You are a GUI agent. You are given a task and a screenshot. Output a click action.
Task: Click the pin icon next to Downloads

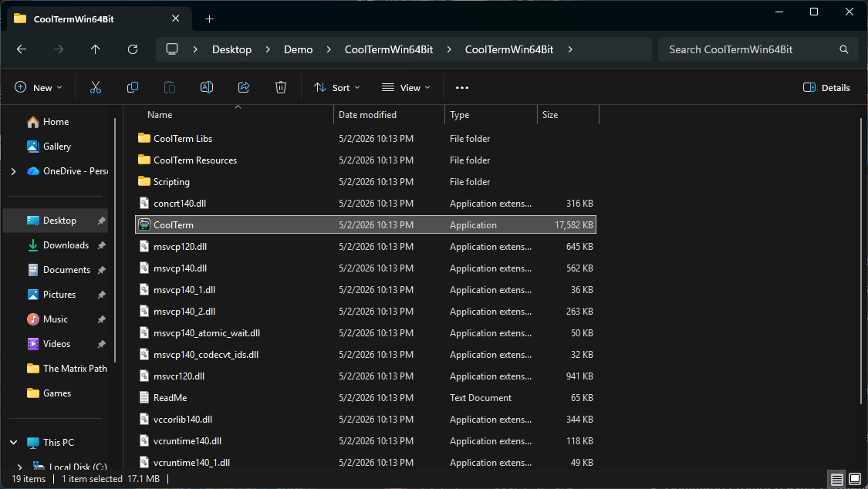coord(101,245)
